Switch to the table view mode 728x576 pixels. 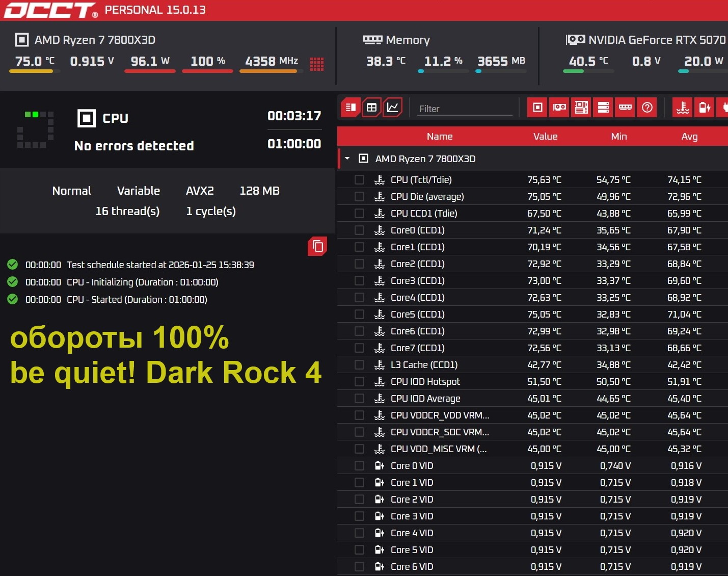(371, 108)
